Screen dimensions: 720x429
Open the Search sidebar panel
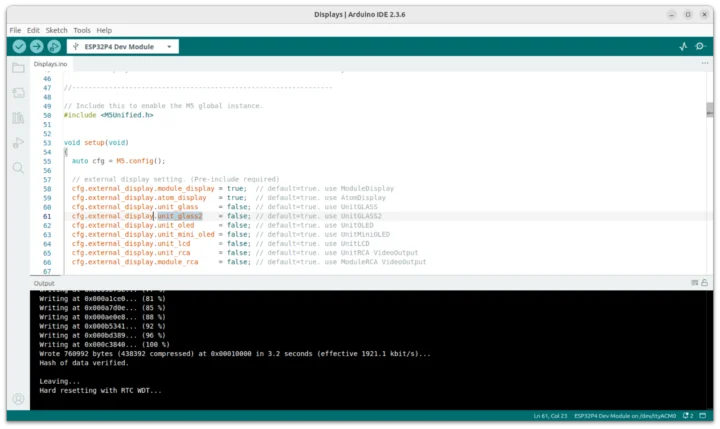pyautogui.click(x=18, y=168)
